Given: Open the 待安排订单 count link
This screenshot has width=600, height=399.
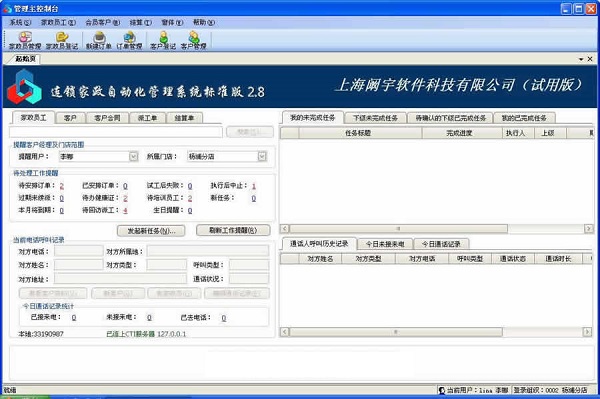Looking at the screenshot, I should coord(62,186).
